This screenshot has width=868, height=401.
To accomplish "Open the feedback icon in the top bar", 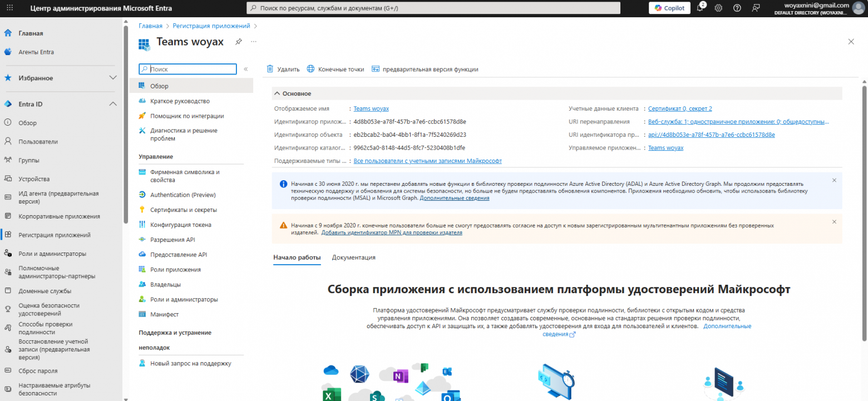I will pos(756,8).
